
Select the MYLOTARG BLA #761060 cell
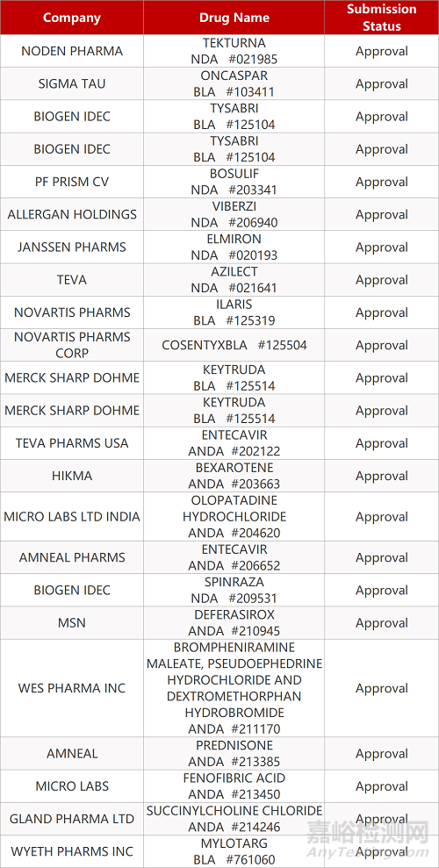pos(234,851)
